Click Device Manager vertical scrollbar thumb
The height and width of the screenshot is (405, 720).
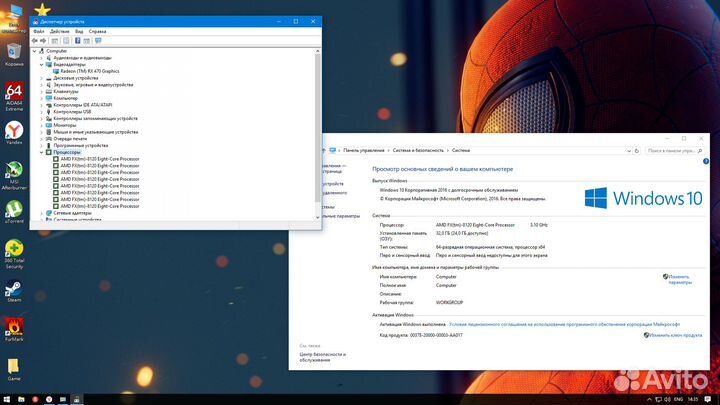click(317, 128)
